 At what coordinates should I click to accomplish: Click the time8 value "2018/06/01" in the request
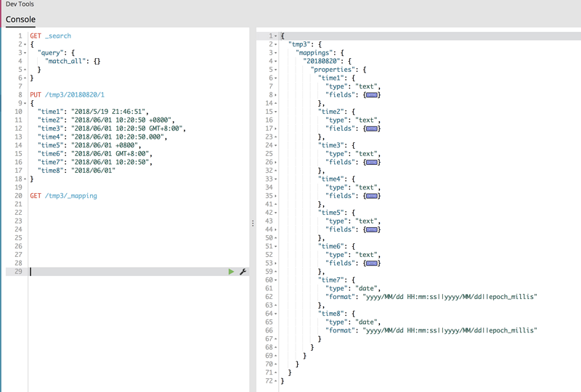point(94,171)
